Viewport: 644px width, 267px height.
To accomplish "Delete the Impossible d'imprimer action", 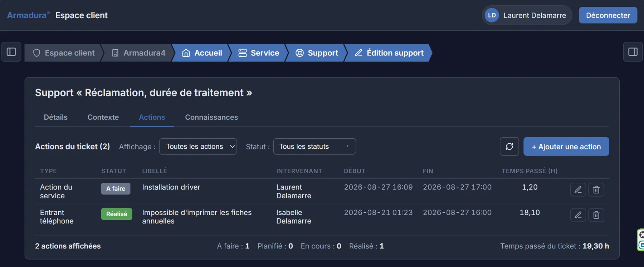I will 596,215.
